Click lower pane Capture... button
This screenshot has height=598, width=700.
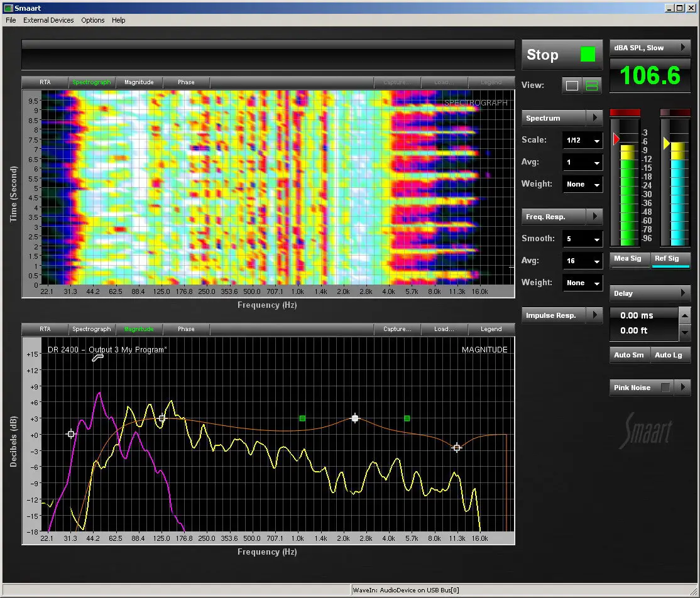(x=397, y=329)
